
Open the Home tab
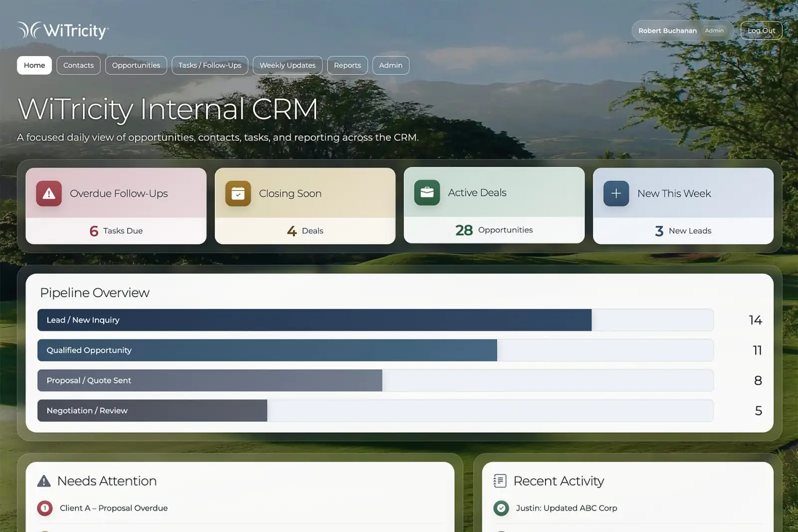(34, 65)
